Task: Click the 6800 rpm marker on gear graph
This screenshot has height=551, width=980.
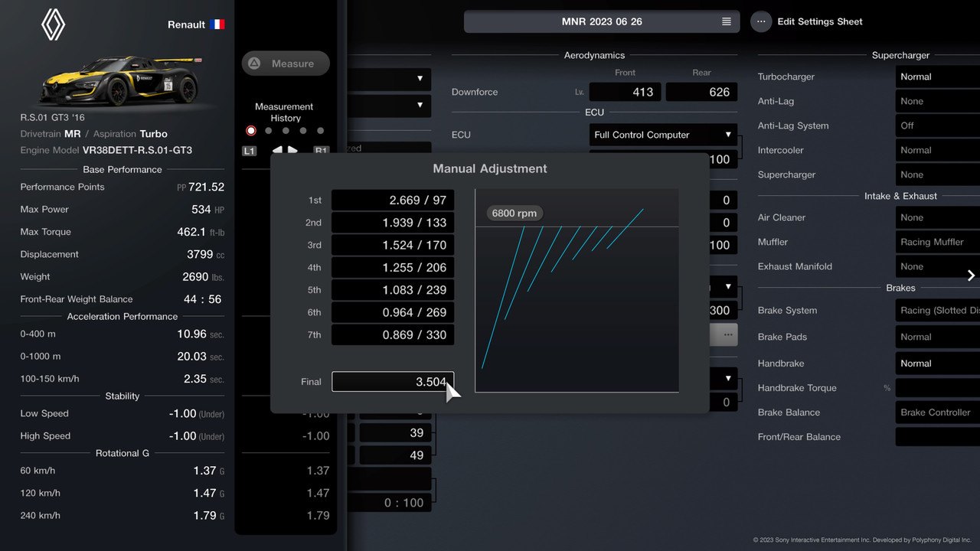Action: pos(514,214)
